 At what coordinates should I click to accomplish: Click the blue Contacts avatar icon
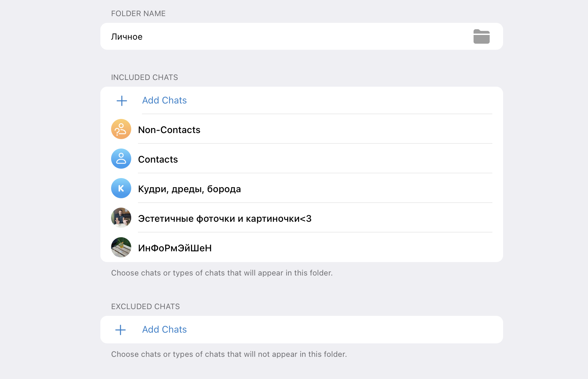coord(121,159)
